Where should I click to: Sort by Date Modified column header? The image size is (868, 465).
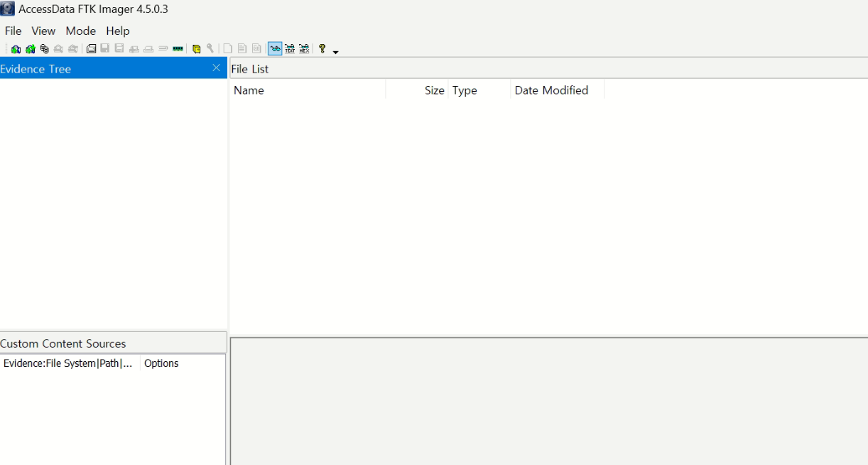(557, 90)
